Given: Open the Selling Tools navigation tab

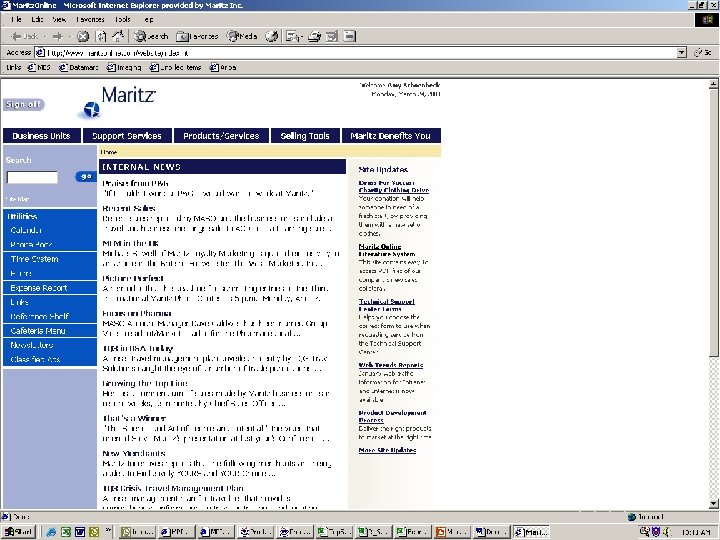Looking at the screenshot, I should pyautogui.click(x=305, y=136).
